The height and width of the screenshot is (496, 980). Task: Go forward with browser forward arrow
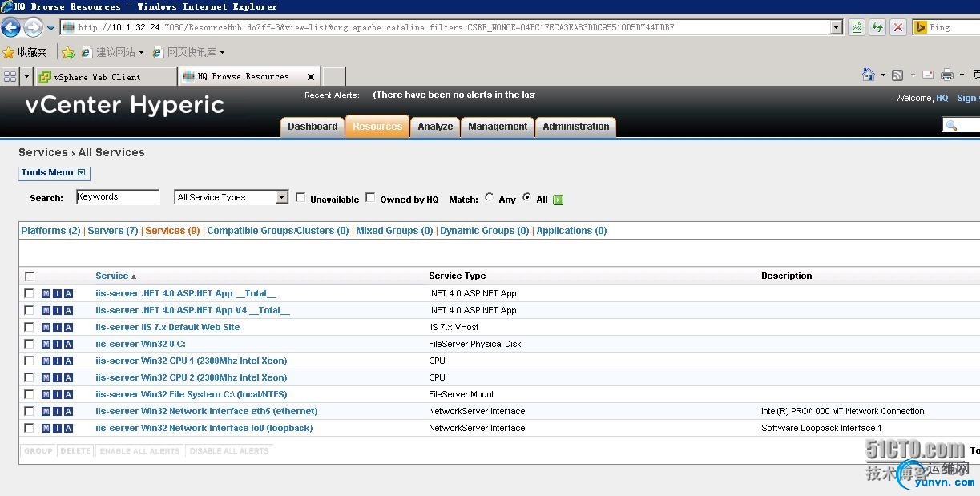[33, 27]
